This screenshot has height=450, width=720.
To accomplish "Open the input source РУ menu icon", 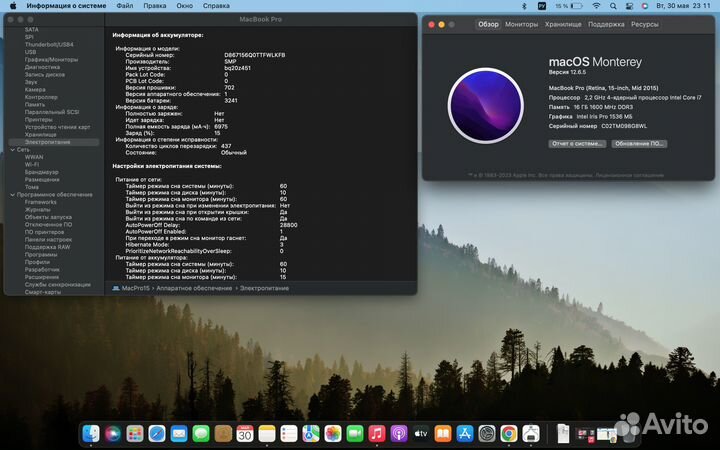I will (542, 6).
